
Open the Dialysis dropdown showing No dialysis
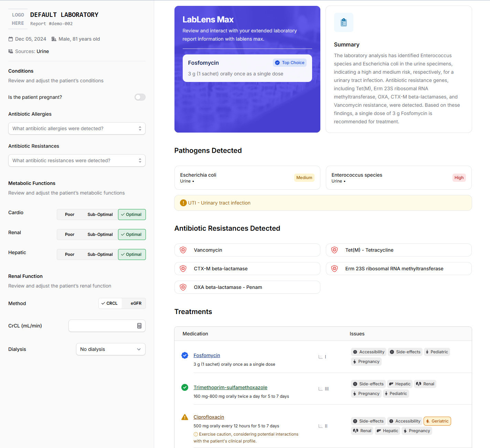tap(111, 349)
